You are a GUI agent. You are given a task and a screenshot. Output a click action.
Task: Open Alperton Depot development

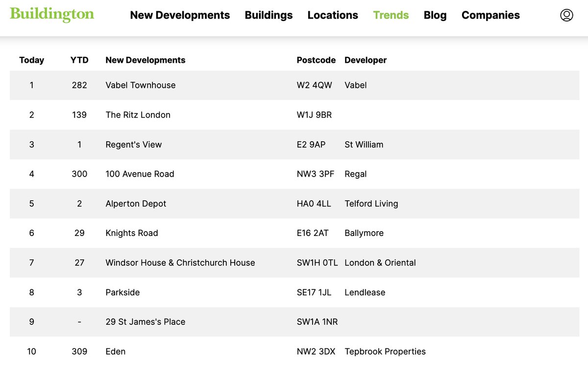(136, 204)
